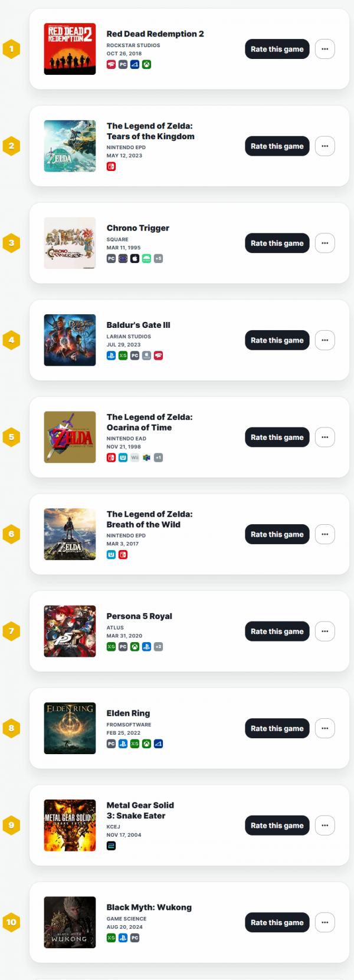Click the PlayStation 2 icon under Metal Gear Solid 3
The height and width of the screenshot is (980, 354).
click(111, 846)
